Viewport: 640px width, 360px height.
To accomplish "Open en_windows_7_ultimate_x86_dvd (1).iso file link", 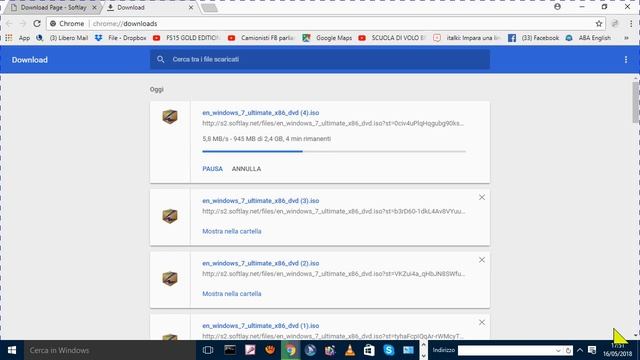I will pyautogui.click(x=261, y=326).
